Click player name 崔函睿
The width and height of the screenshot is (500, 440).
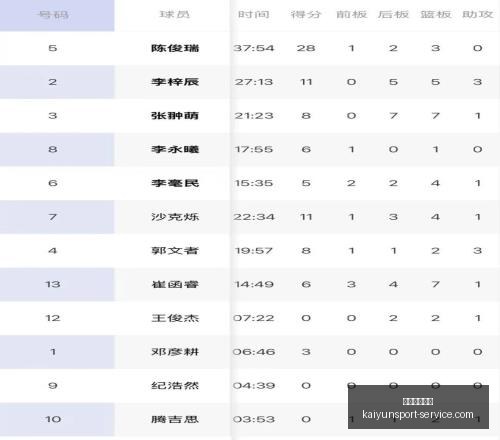(x=175, y=284)
